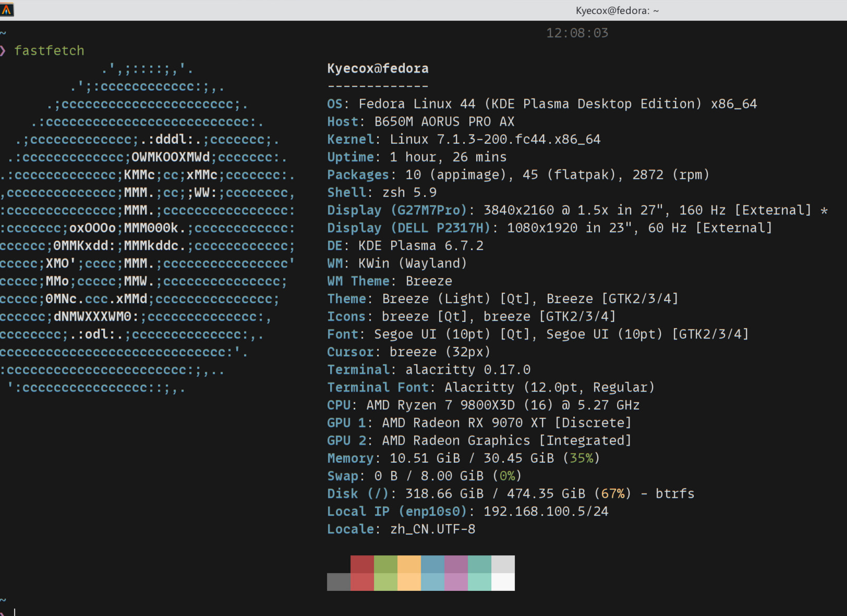Screen dimensions: 847x616
Task: Click the light gray swatch in top palette row
Action: click(503, 564)
